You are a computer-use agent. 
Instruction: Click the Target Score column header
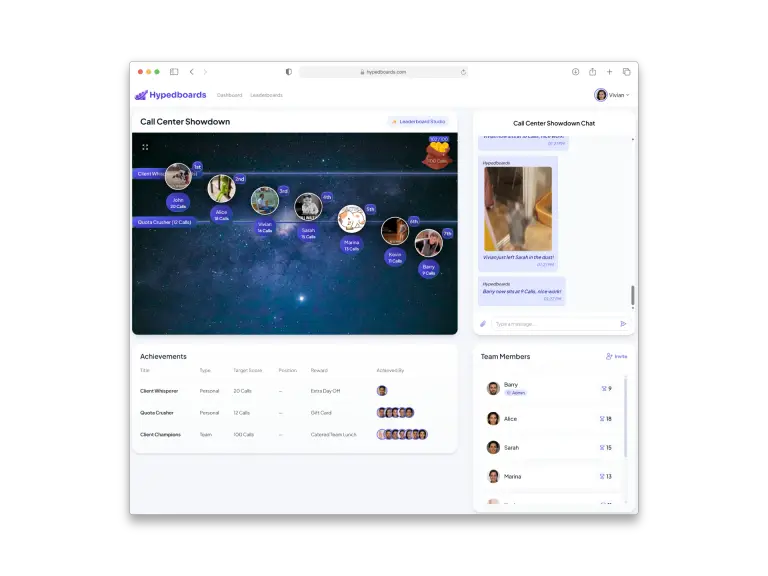(x=248, y=370)
